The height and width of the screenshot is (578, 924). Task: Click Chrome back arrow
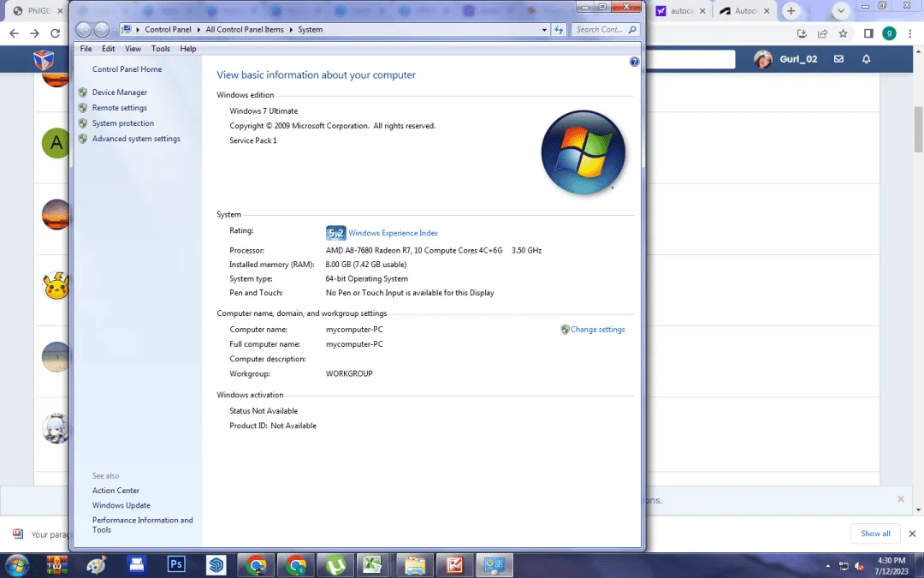click(15, 33)
